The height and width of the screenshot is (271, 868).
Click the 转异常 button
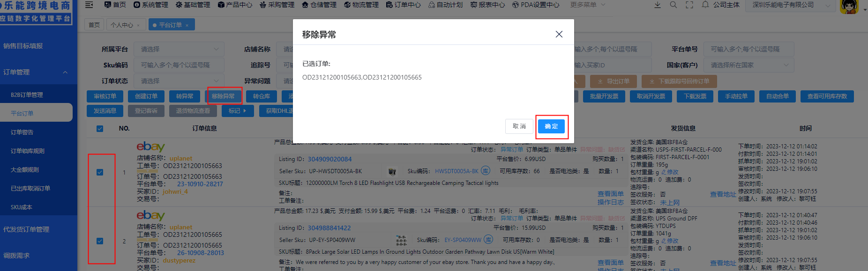pyautogui.click(x=185, y=96)
